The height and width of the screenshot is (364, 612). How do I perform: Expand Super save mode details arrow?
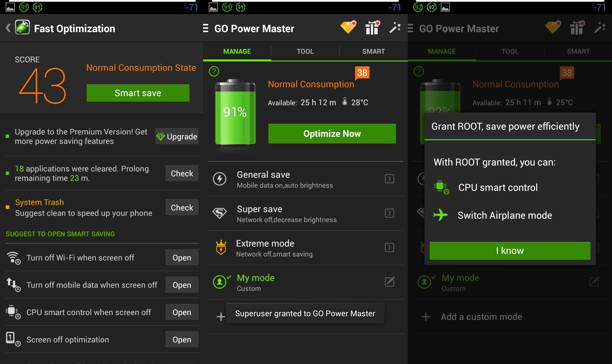[x=389, y=213]
